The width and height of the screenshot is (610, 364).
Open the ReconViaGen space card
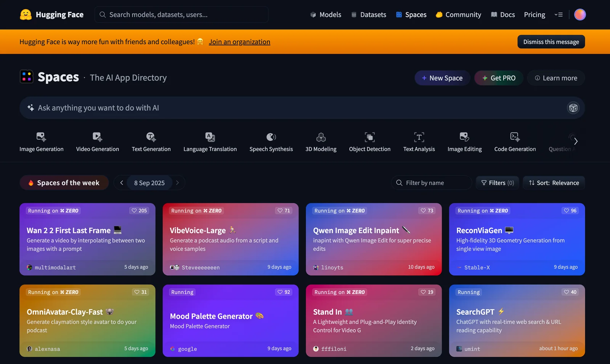517,239
